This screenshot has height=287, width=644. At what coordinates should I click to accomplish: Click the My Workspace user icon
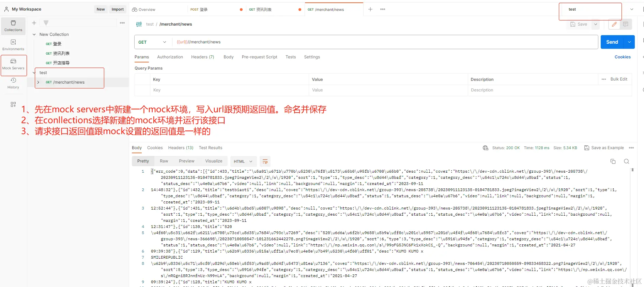pos(6,9)
